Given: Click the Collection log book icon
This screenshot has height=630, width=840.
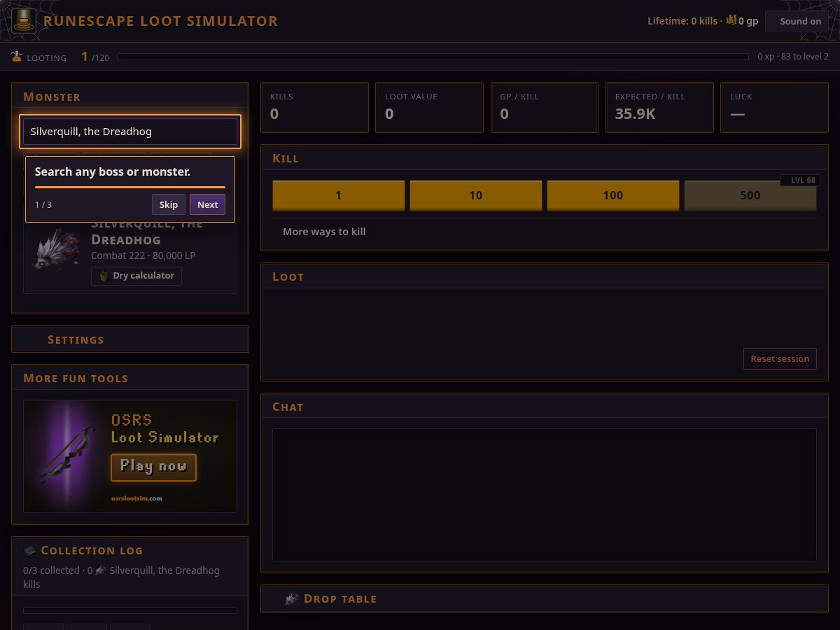Looking at the screenshot, I should pos(30,551).
